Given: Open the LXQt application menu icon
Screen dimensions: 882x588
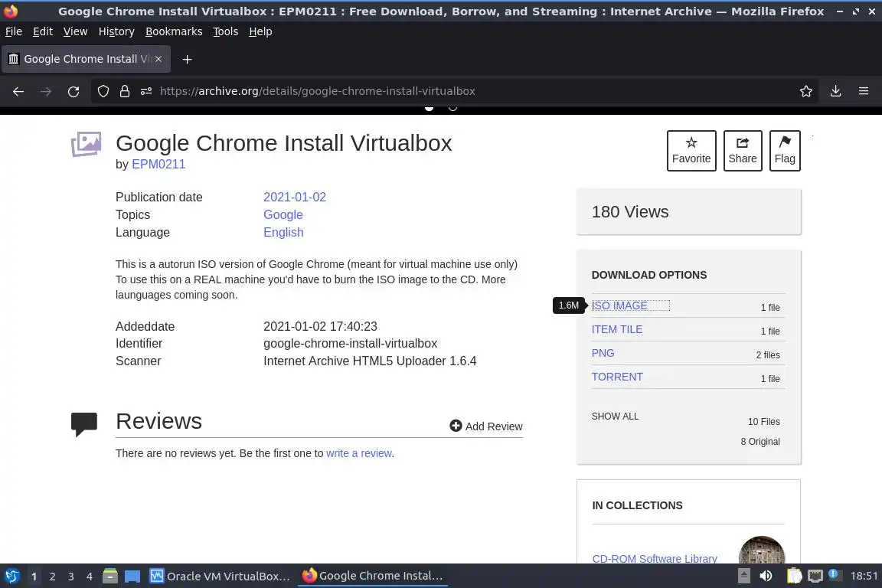Looking at the screenshot, I should (11, 577).
